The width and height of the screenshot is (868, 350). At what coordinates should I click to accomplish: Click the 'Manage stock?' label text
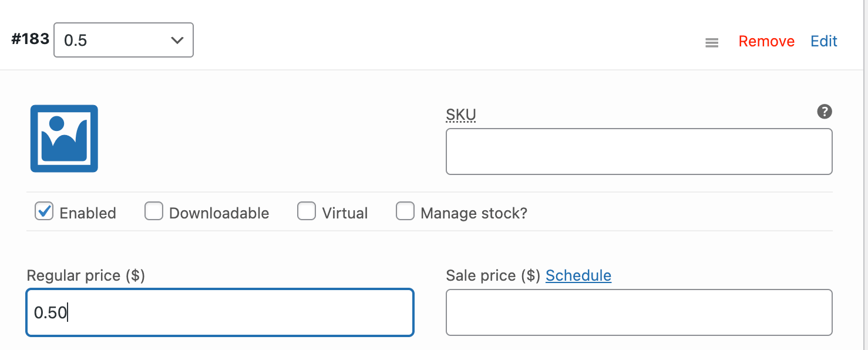[x=474, y=213]
